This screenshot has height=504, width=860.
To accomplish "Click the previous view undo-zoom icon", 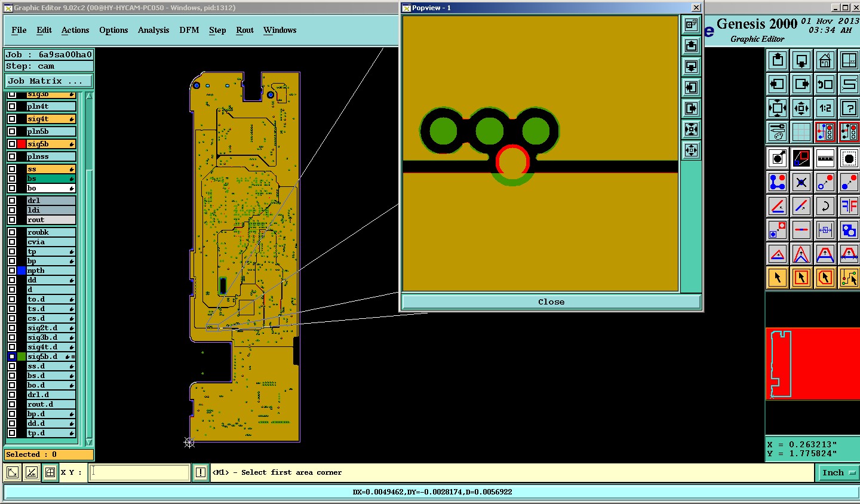I will [825, 84].
